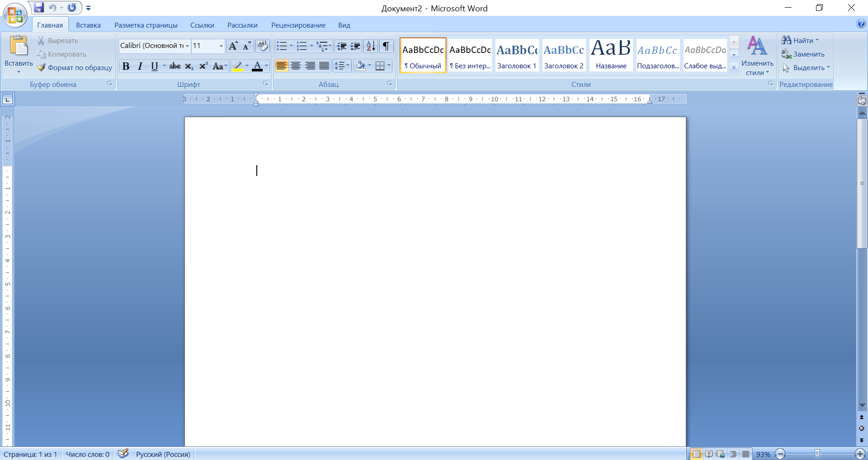The height and width of the screenshot is (460, 868).
Task: Open Ссылки tab
Action: coord(202,25)
